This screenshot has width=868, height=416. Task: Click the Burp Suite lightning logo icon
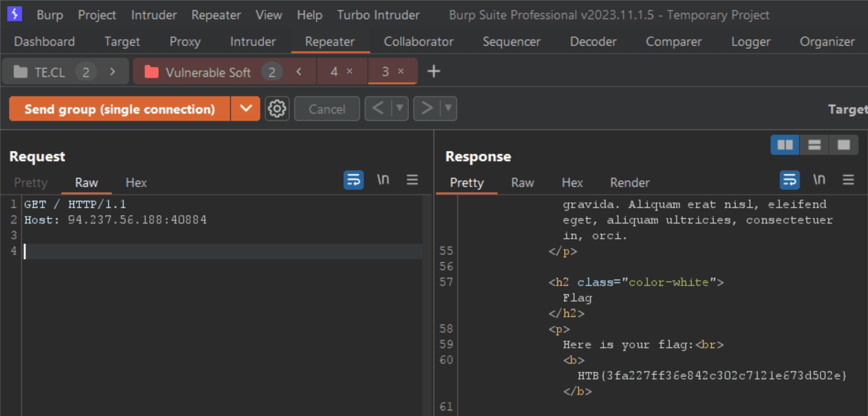click(15, 14)
